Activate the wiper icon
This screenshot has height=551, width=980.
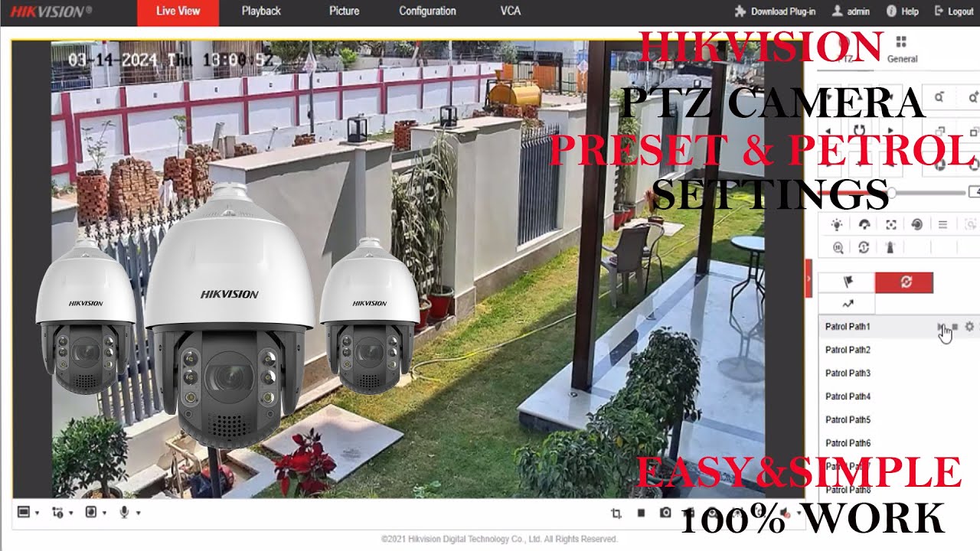click(864, 224)
